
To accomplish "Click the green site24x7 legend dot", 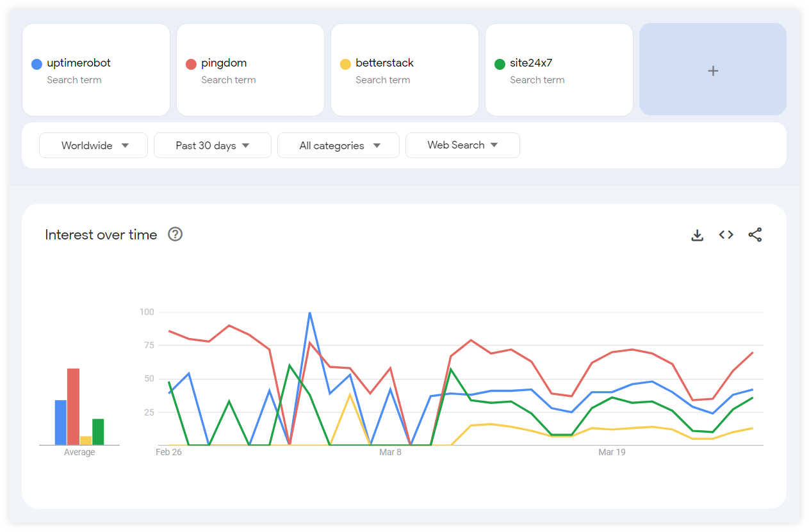I will [500, 63].
